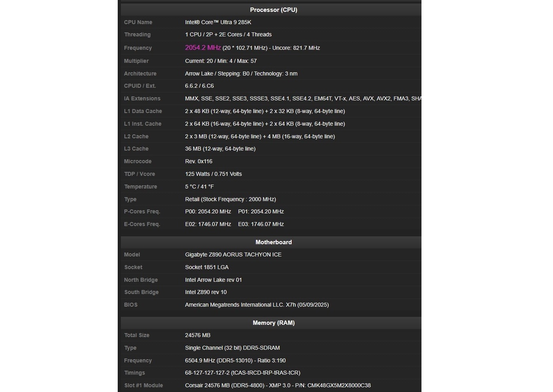
Task: Click the Motherboard section header
Action: [273, 242]
